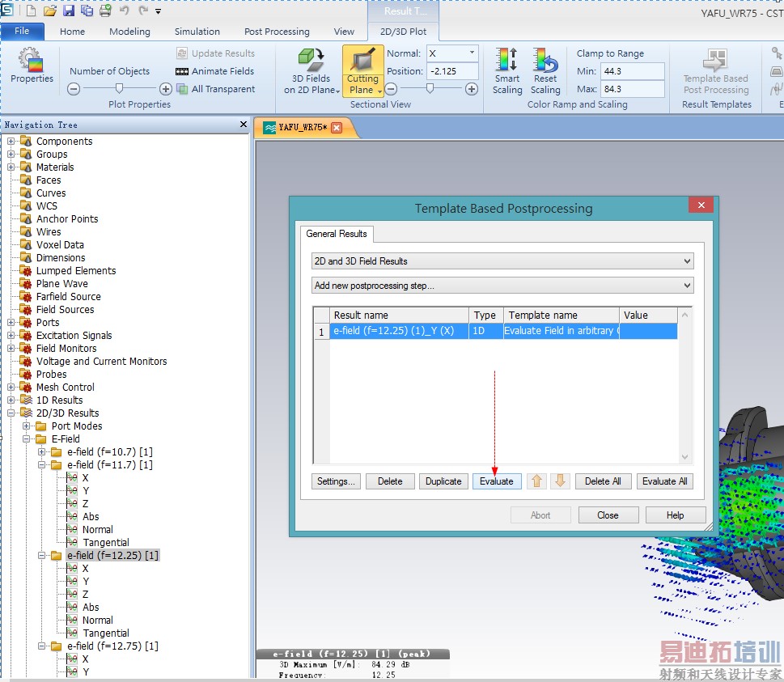The height and width of the screenshot is (682, 784).
Task: Click the Settings... button
Action: click(x=336, y=481)
